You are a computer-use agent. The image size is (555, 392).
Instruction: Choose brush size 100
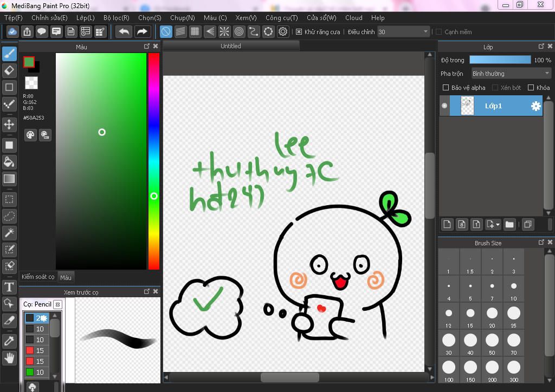449,371
